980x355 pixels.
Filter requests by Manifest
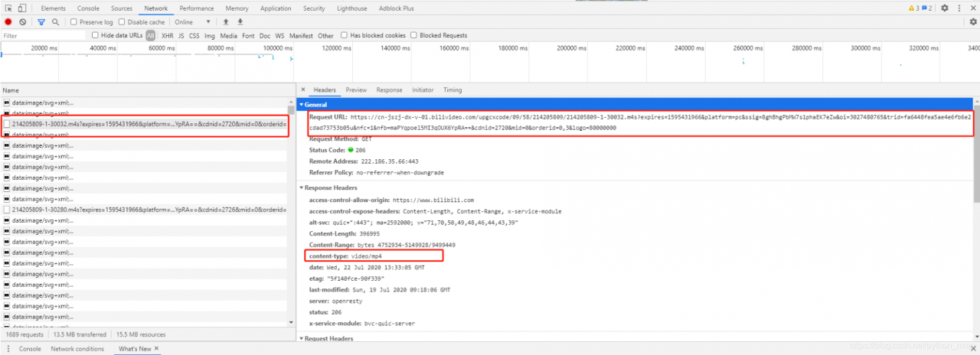[x=301, y=35]
